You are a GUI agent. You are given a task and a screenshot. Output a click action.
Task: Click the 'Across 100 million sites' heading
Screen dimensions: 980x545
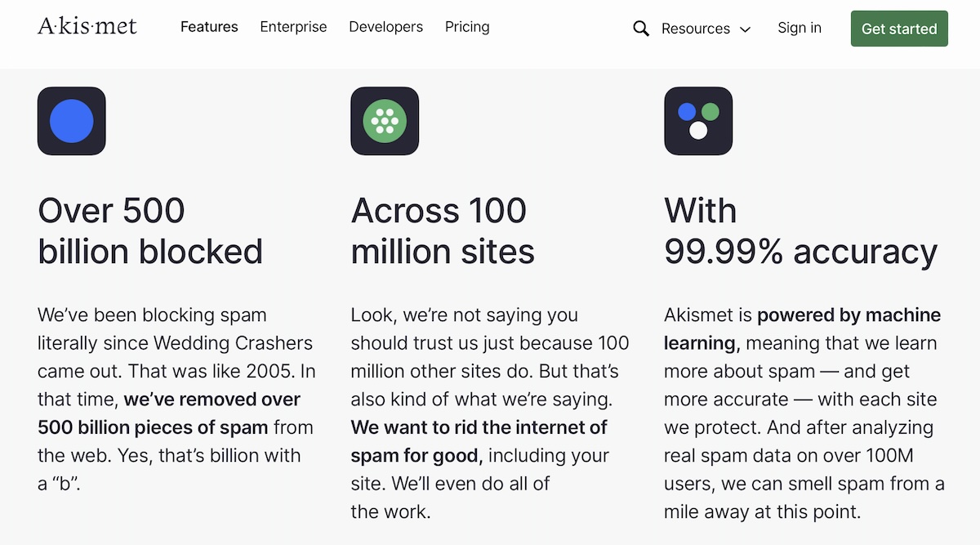coord(443,231)
